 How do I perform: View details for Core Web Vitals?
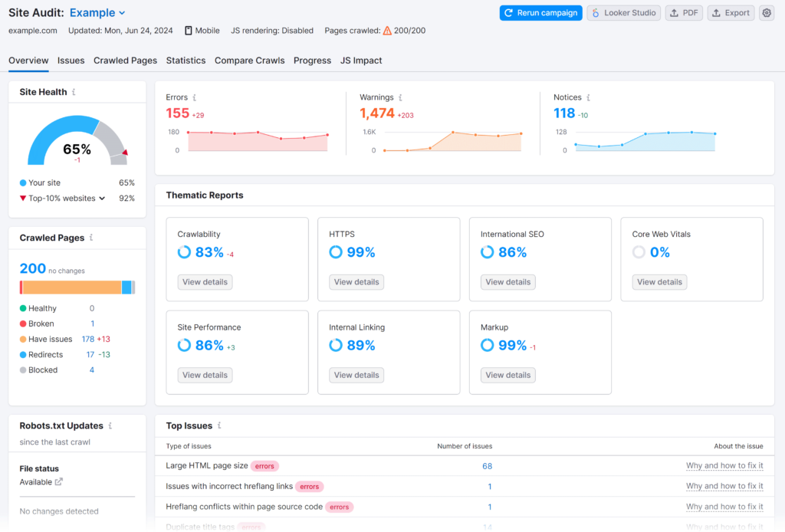coord(659,282)
